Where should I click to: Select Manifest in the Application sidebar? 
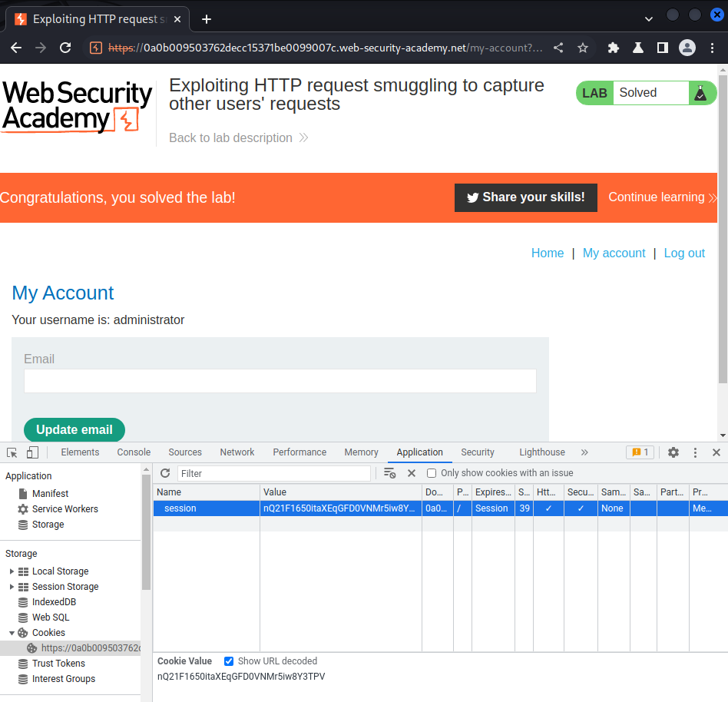50,494
